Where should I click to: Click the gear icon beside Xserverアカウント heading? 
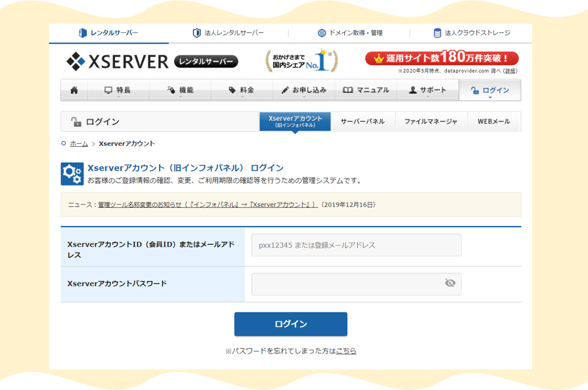tap(72, 174)
